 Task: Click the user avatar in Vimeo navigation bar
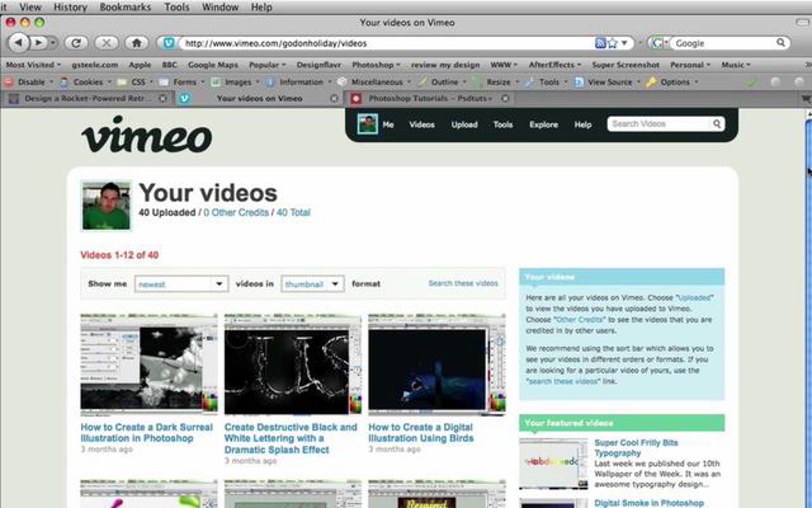[367, 124]
